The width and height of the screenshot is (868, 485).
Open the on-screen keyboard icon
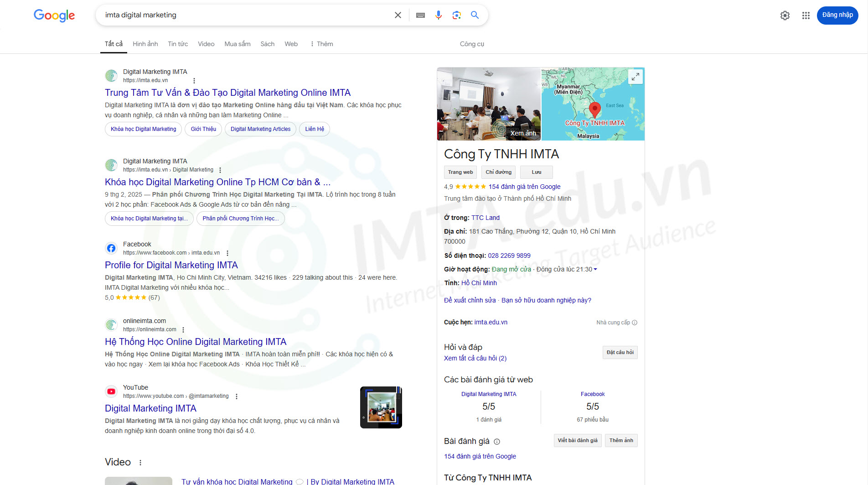click(421, 15)
